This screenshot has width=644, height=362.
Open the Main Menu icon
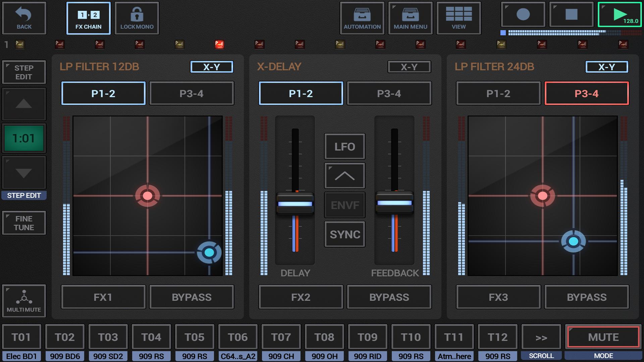pyautogui.click(x=410, y=14)
